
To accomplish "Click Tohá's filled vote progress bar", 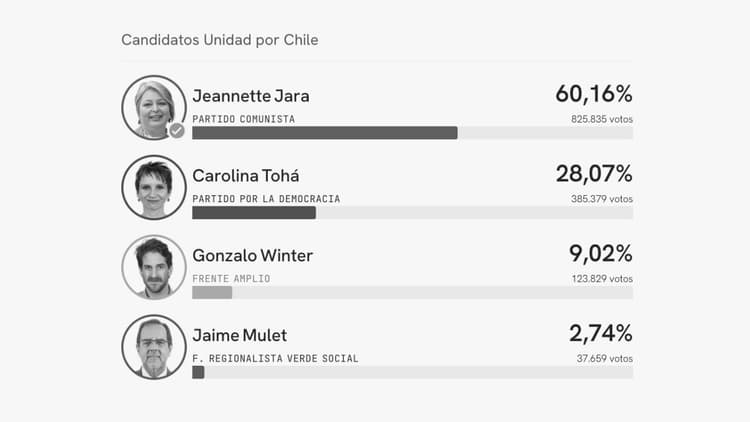I will click(254, 213).
